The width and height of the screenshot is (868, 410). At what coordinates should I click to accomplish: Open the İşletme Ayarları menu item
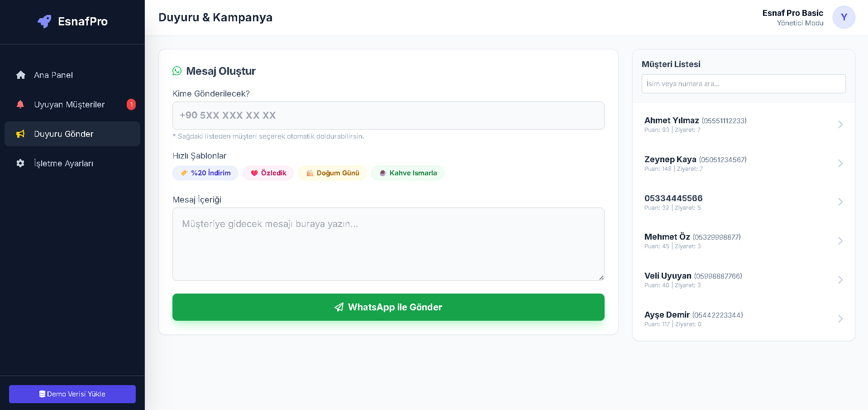click(x=63, y=163)
